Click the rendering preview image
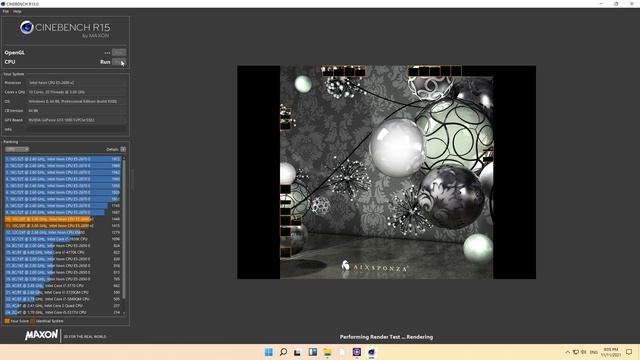640x360 pixels. pos(386,172)
